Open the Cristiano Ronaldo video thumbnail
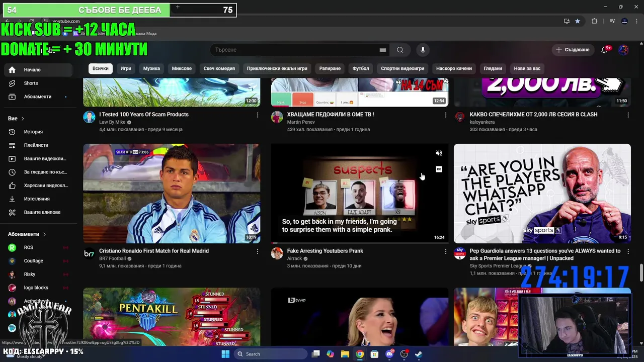The height and width of the screenshot is (362, 644). 172,194
